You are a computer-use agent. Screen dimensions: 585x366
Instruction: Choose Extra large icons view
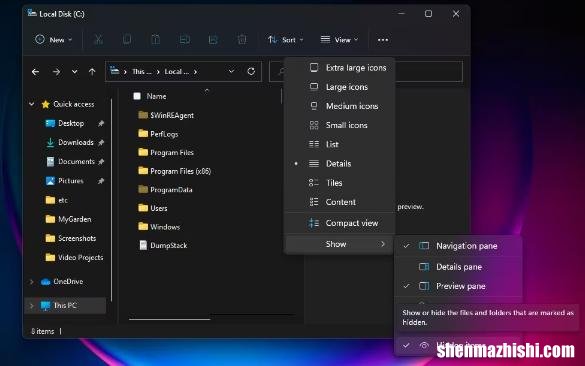coord(339,68)
